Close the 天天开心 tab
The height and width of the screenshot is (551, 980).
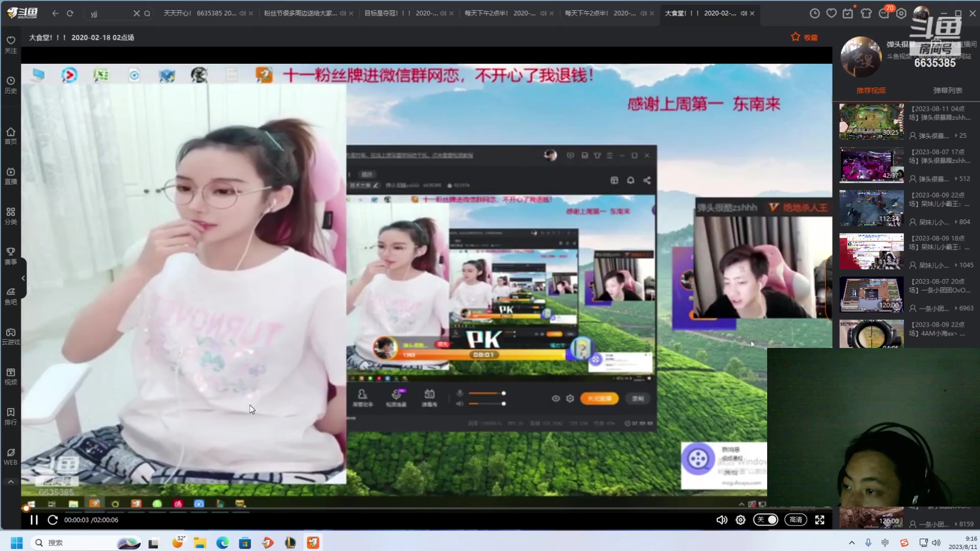(x=251, y=13)
